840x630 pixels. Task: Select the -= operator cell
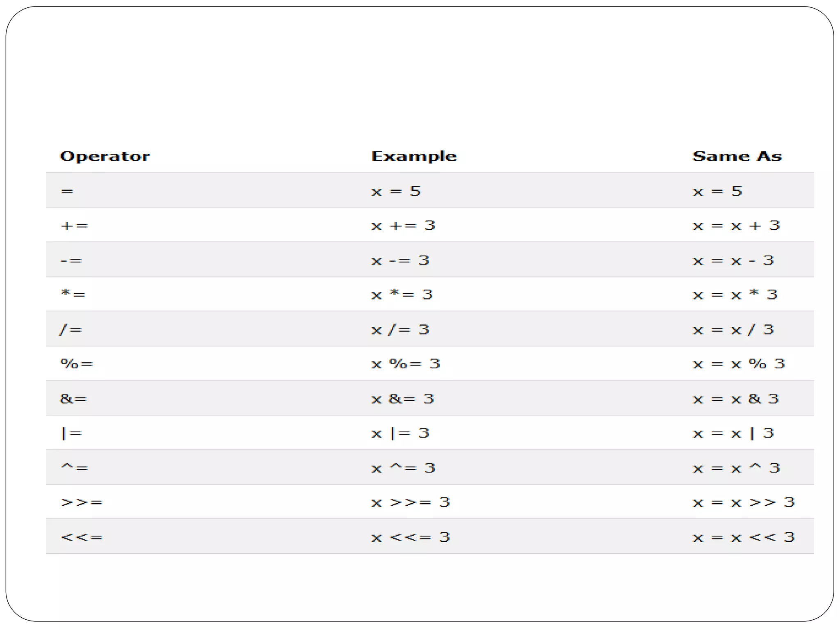[71, 260]
